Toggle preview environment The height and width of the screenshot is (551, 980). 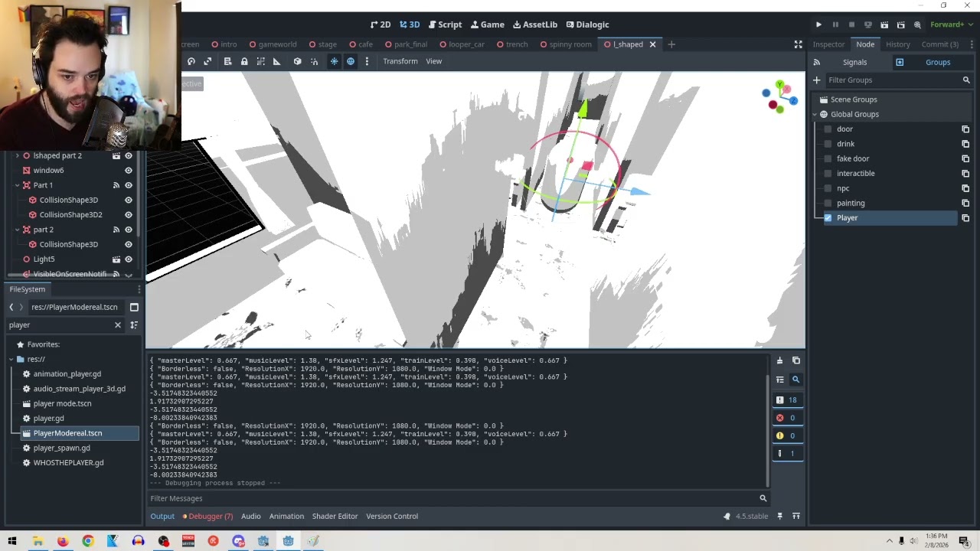coord(351,61)
